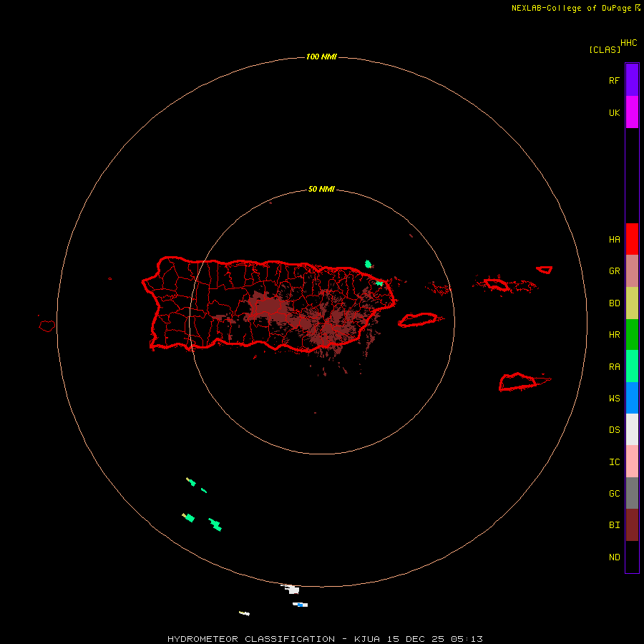Click the UK magenta legend swatch
Image resolution: width=644 pixels, height=644 pixels.
pos(632,112)
